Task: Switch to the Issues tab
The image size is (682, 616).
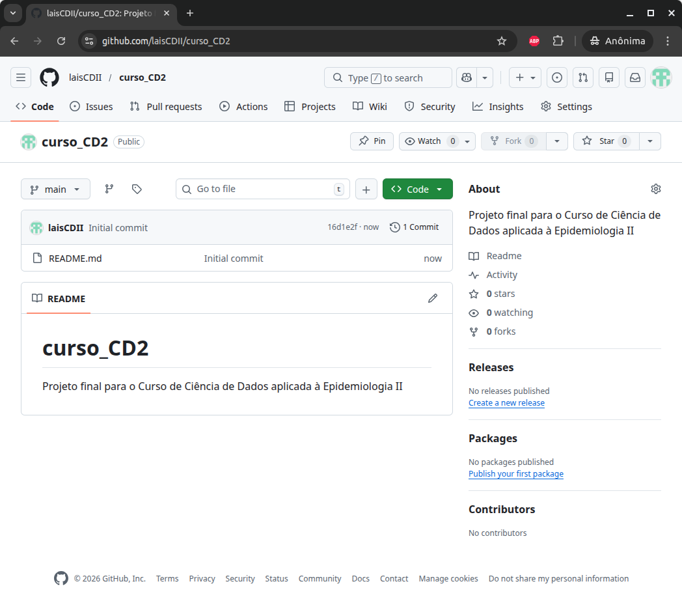Action: [x=91, y=107]
